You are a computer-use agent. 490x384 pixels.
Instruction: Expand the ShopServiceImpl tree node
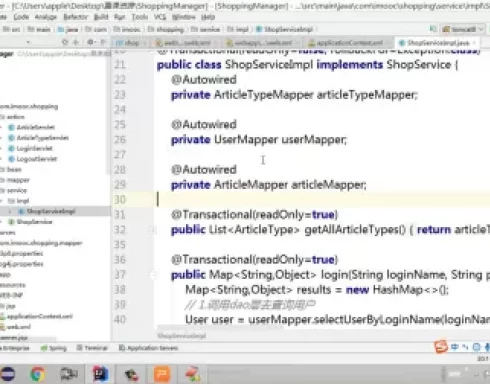10,211
